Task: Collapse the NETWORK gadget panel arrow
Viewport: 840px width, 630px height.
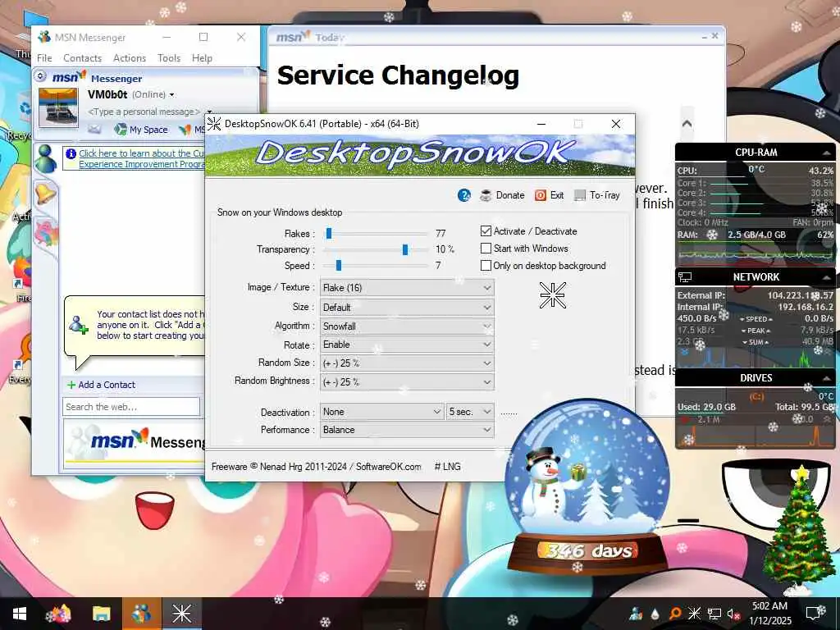Action: (x=827, y=277)
